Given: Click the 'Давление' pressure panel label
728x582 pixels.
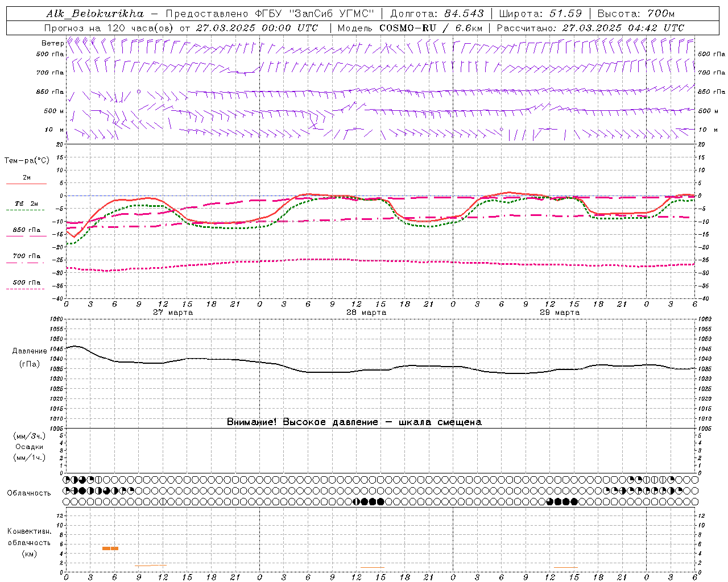Looking at the screenshot, I should [30, 351].
